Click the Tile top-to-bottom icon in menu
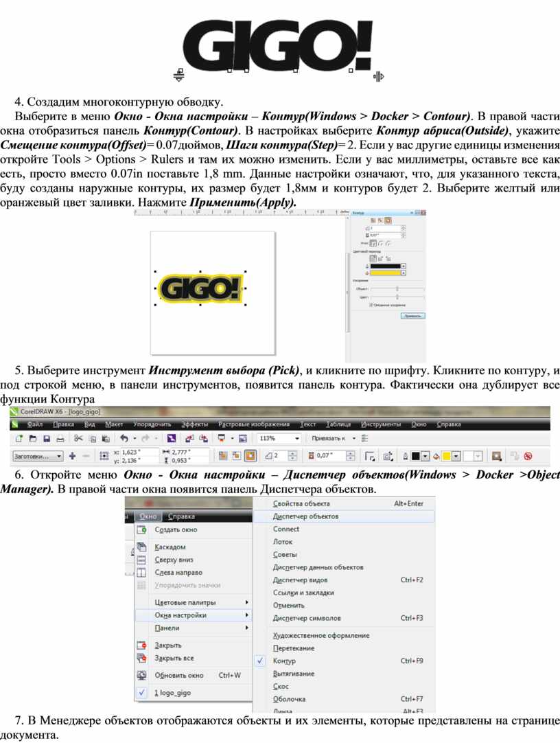The height and width of the screenshot is (743, 560). click(x=141, y=560)
